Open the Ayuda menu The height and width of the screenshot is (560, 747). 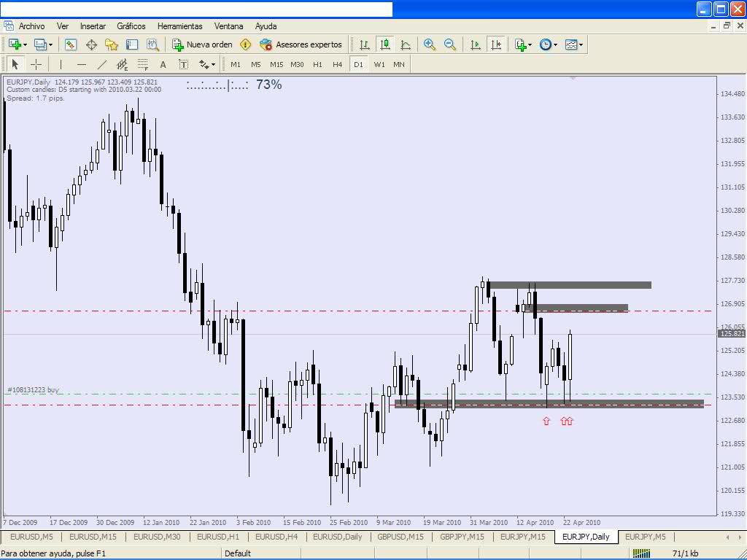click(266, 26)
